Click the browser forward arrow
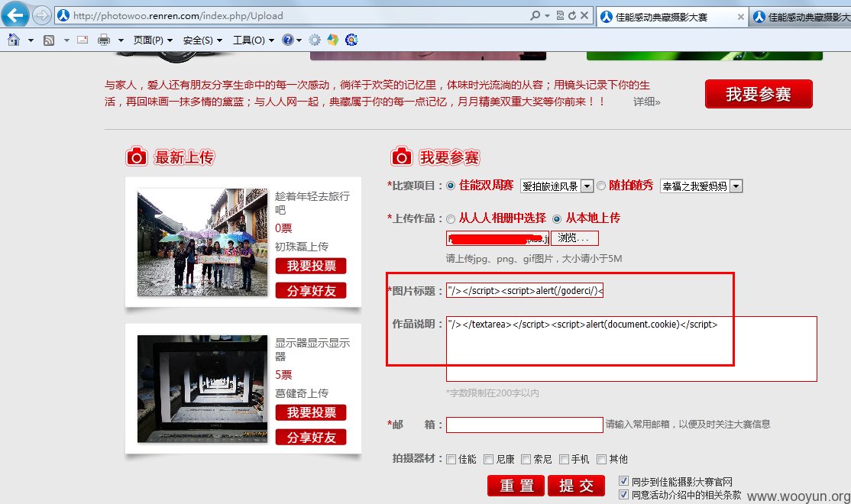 (42, 15)
